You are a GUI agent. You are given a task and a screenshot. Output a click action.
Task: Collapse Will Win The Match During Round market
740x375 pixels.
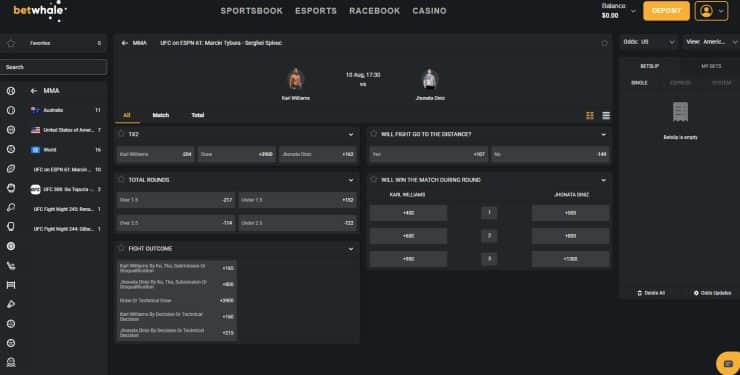(x=604, y=180)
